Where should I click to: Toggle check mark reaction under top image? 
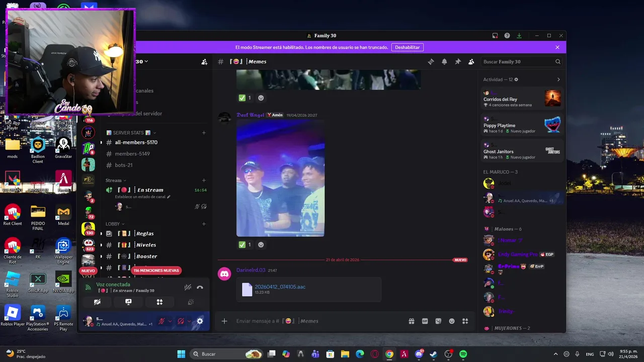245,98
